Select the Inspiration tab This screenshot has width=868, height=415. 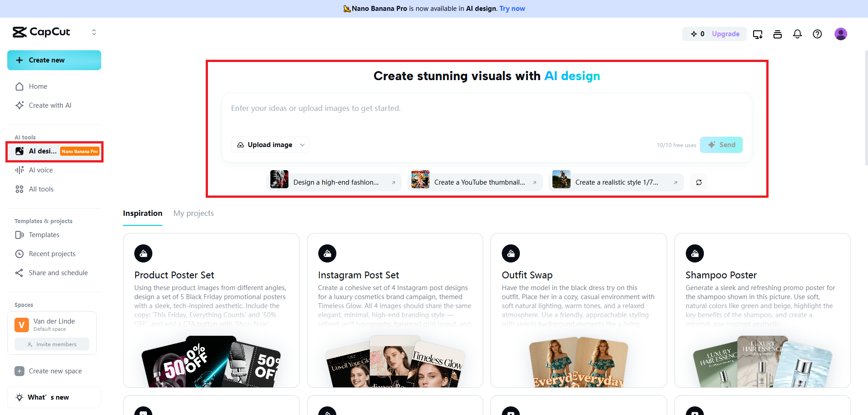coord(142,213)
